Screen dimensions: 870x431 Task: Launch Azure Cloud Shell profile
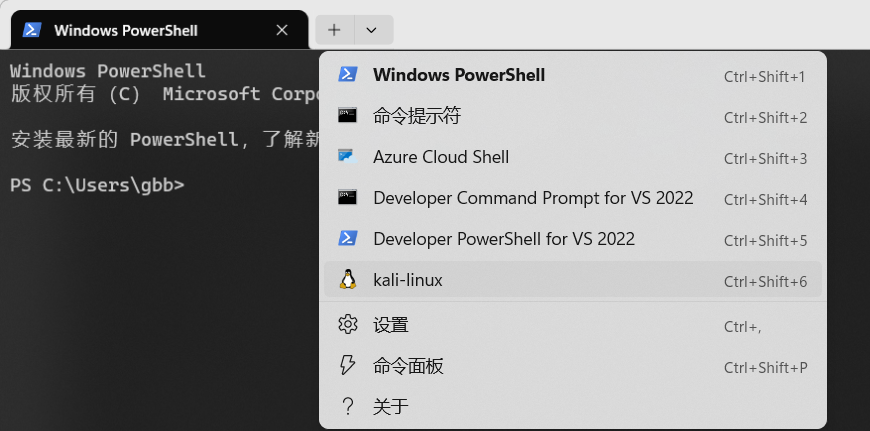[441, 157]
